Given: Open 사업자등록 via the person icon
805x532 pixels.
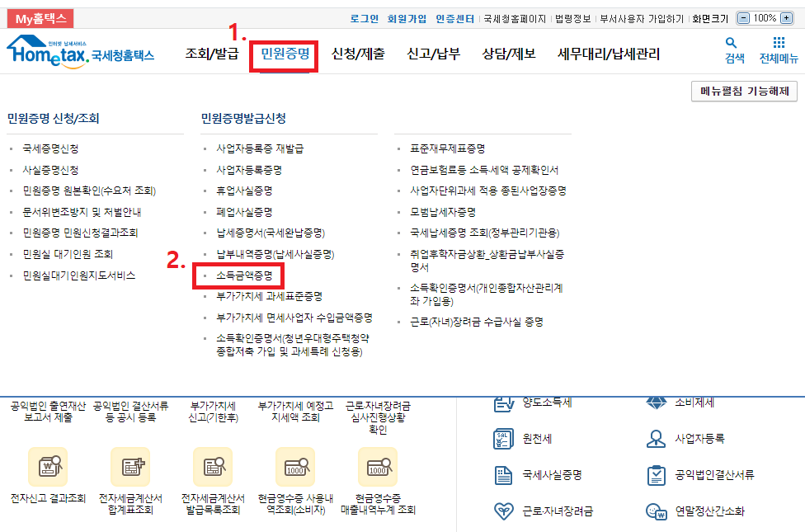Looking at the screenshot, I should coord(656,440).
